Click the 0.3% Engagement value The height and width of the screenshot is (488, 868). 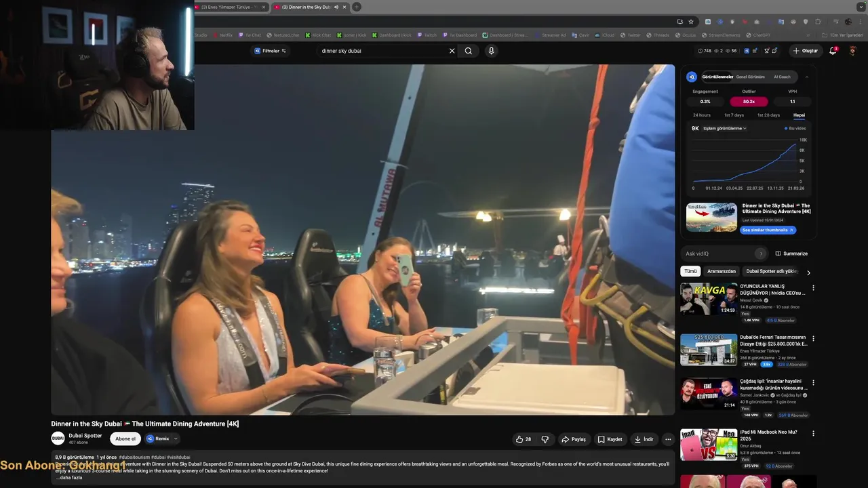click(x=705, y=102)
